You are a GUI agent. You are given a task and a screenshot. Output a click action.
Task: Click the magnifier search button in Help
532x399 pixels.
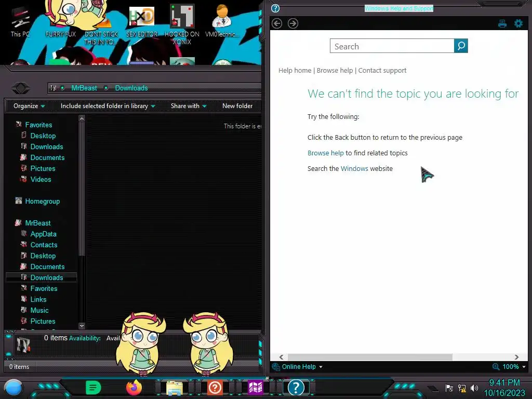click(x=461, y=46)
